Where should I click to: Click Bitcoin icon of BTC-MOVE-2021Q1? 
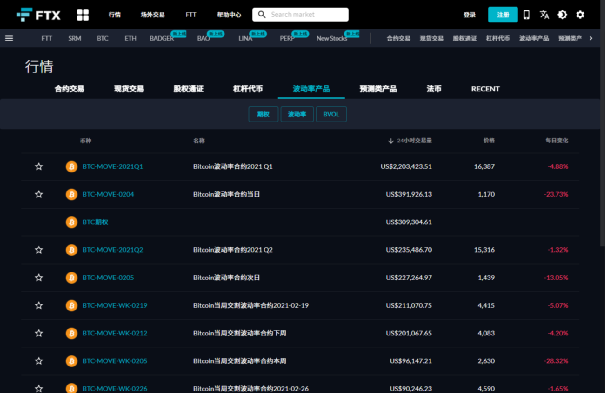coord(71,167)
